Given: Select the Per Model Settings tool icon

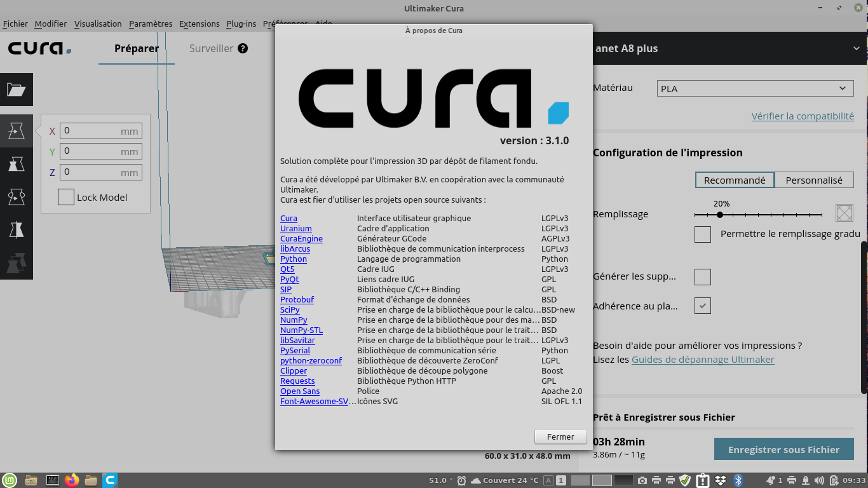Looking at the screenshot, I should coord(17,263).
